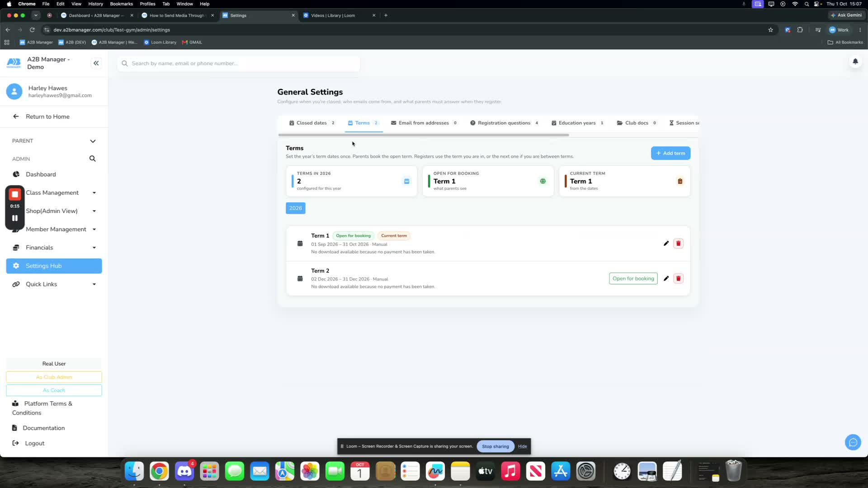868x488 pixels.
Task: Switch view As Coach
Action: point(54,390)
